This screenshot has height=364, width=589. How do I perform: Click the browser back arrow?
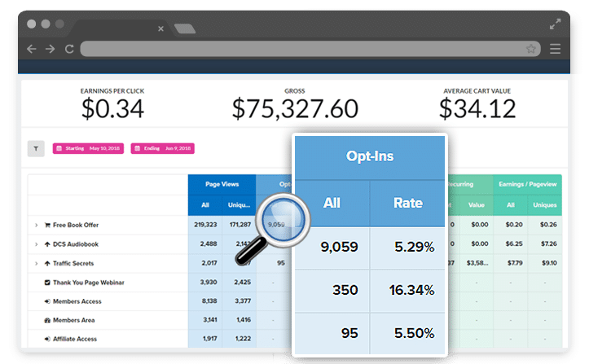pyautogui.click(x=31, y=49)
